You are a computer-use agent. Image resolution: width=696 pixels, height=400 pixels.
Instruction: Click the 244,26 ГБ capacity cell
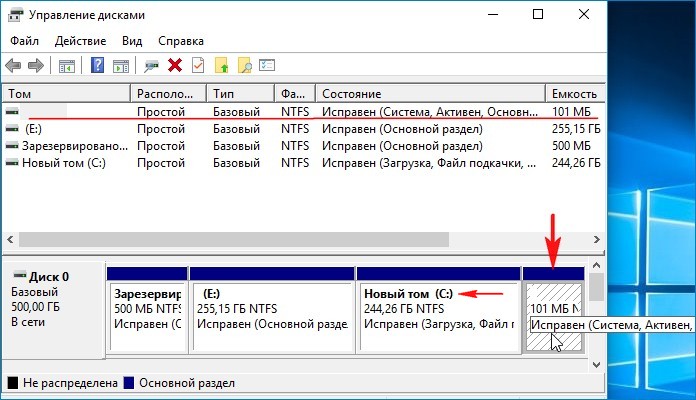tap(576, 162)
